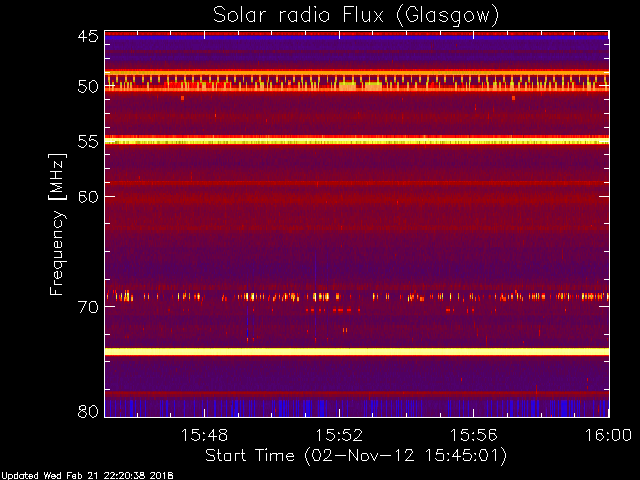Image resolution: width=640 pixels, height=480 pixels.
Task: Click the 15:56 time tick label
Action: tap(473, 435)
